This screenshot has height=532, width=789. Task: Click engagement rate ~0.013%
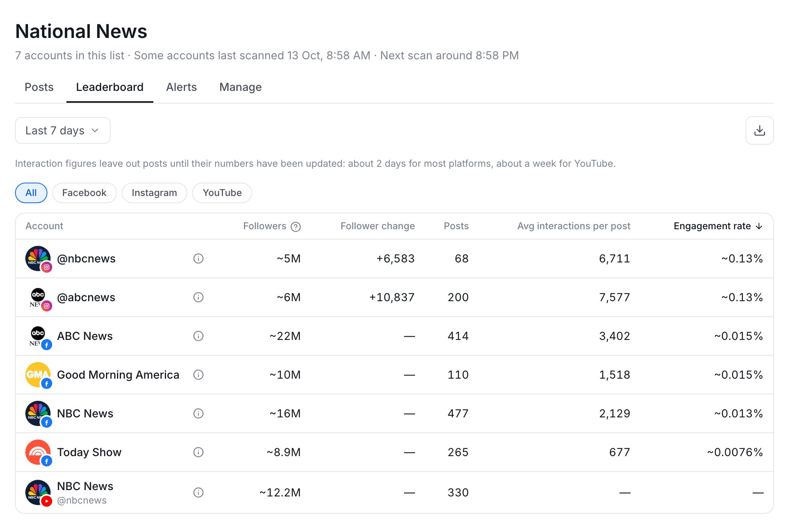pyautogui.click(x=738, y=413)
